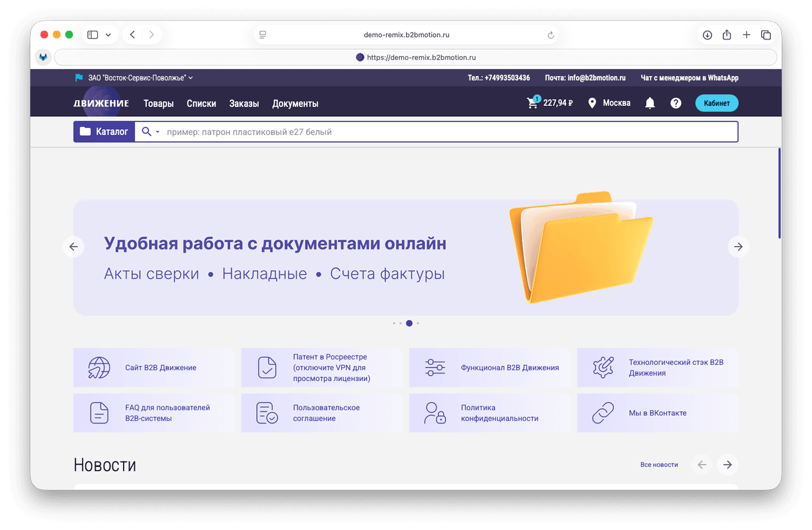
Task: Go to previous banner slide arrow
Action: (74, 247)
